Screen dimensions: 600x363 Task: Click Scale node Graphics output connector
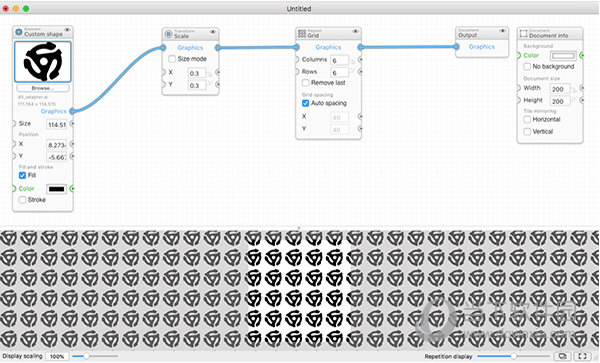tap(218, 48)
